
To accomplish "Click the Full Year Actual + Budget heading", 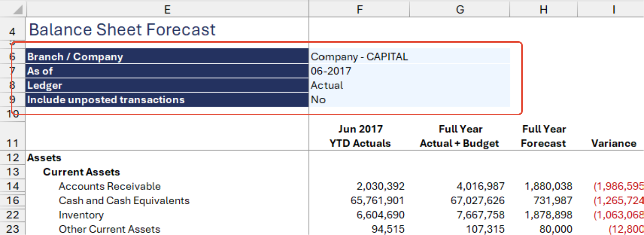I will pyautogui.click(x=460, y=136).
